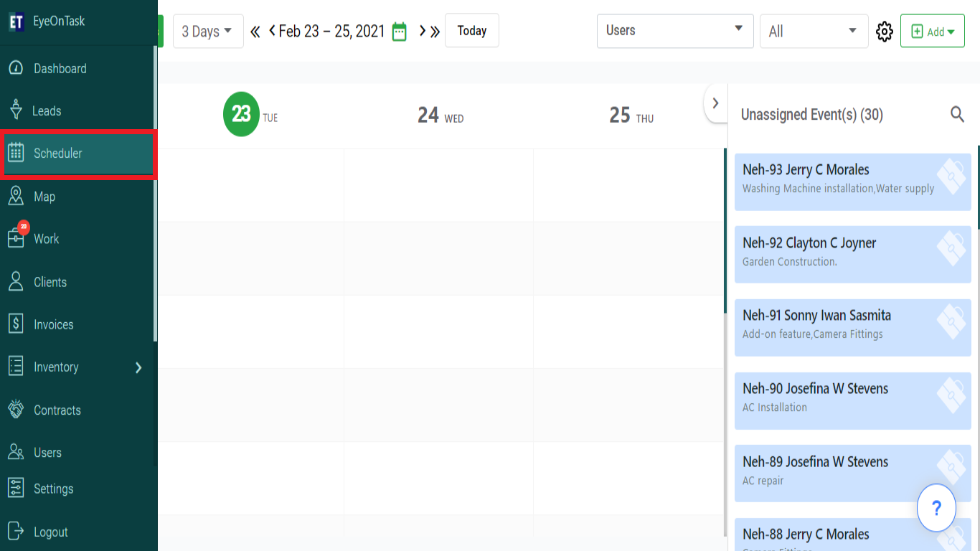Viewport: 980px width, 551px height.
Task: Click the Inventory list icon
Action: click(x=16, y=367)
